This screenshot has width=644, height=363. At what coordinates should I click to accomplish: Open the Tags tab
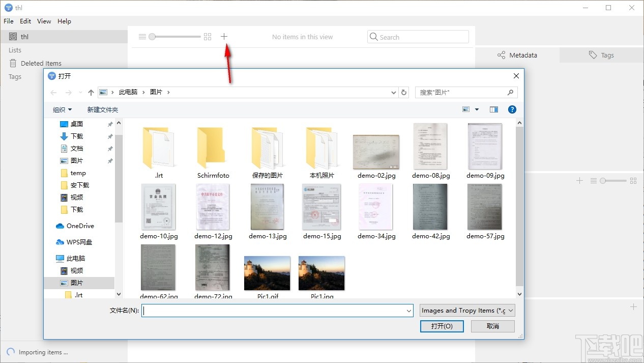click(x=602, y=55)
